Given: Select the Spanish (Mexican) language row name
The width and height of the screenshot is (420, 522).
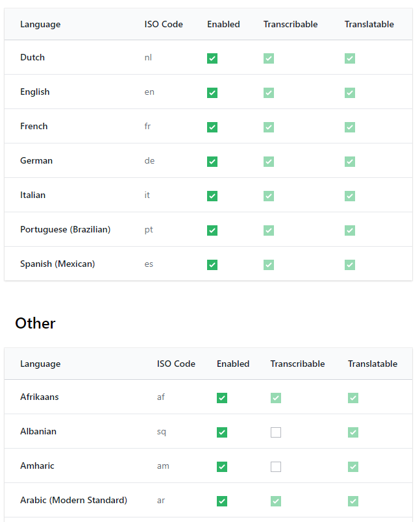Looking at the screenshot, I should point(58,264).
